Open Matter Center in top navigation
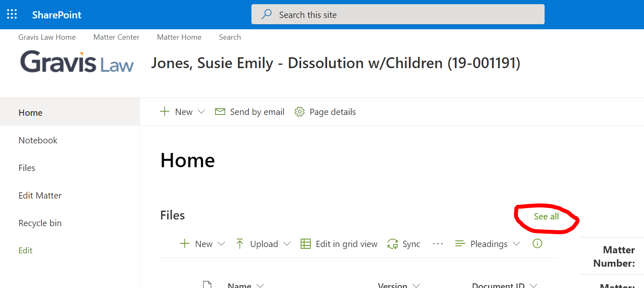Image resolution: width=644 pixels, height=288 pixels. [x=117, y=37]
